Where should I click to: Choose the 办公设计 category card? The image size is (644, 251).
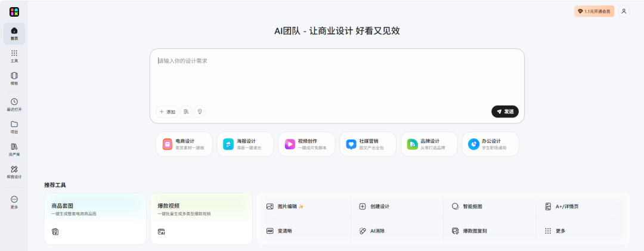(x=490, y=144)
